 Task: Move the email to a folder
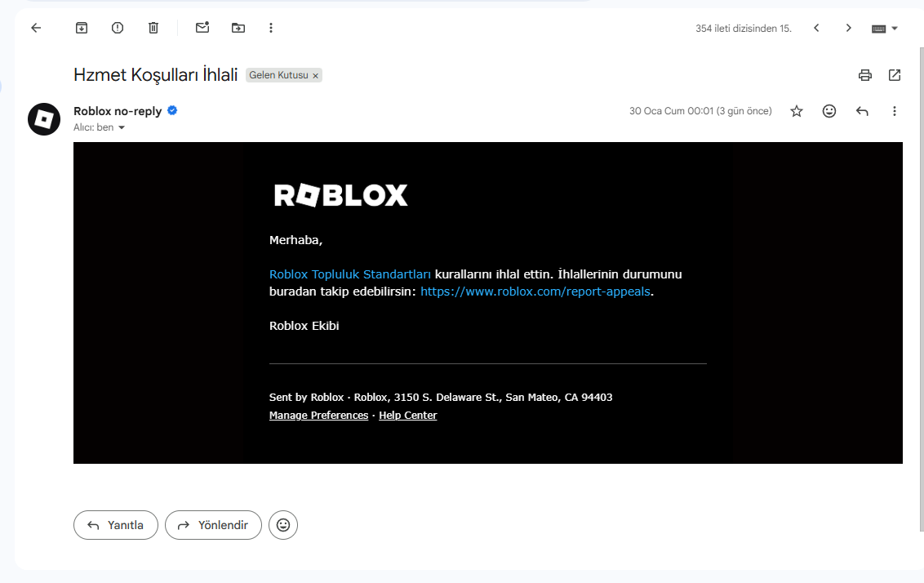(238, 28)
